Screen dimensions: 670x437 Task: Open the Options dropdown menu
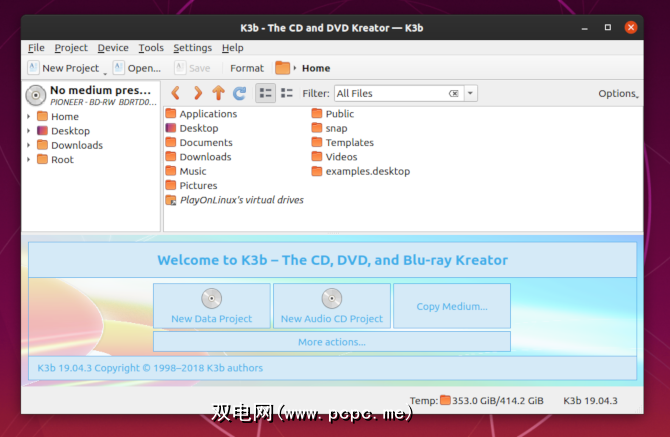[x=618, y=94]
